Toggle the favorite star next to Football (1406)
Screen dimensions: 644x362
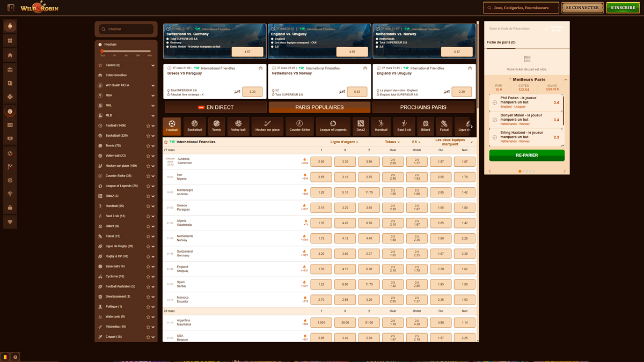pyautogui.click(x=147, y=125)
